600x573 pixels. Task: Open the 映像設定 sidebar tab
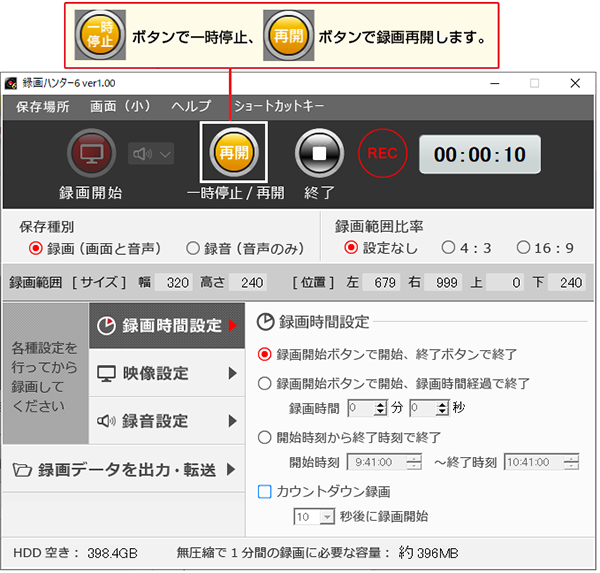pos(167,373)
